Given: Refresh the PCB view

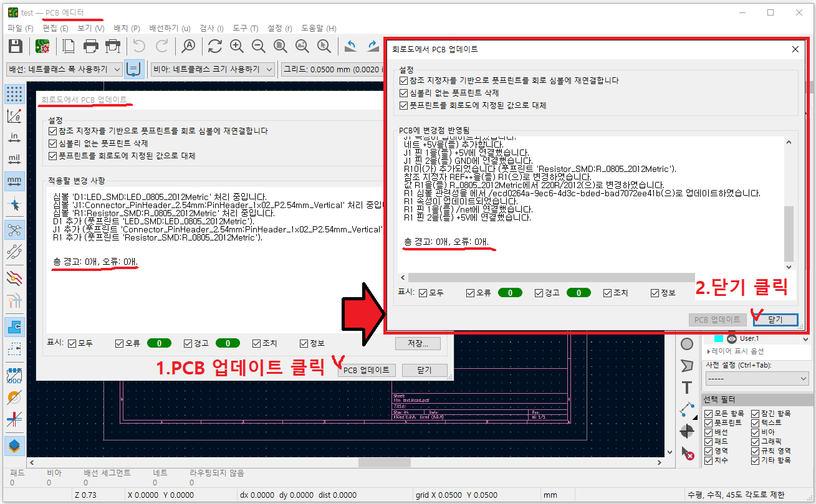Looking at the screenshot, I should click(x=215, y=46).
